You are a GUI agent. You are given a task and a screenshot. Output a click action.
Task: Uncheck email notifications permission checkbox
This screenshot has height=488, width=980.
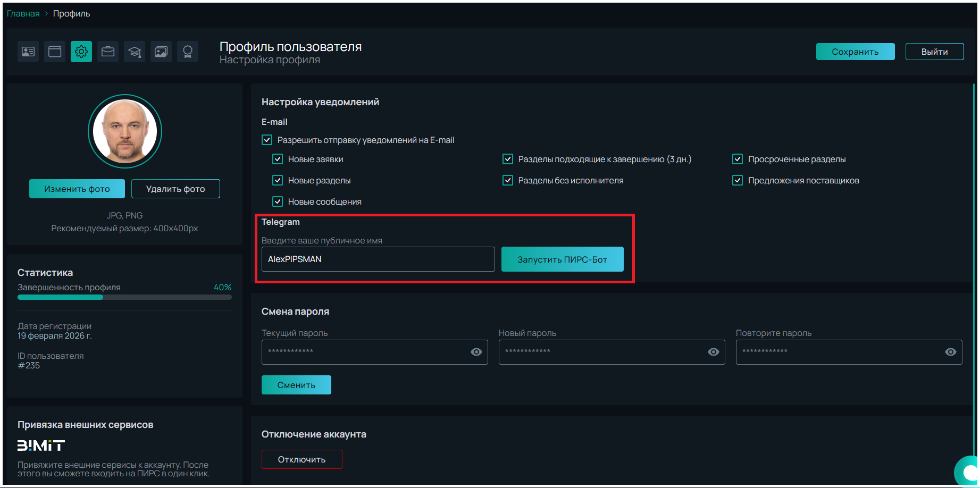[x=267, y=140]
